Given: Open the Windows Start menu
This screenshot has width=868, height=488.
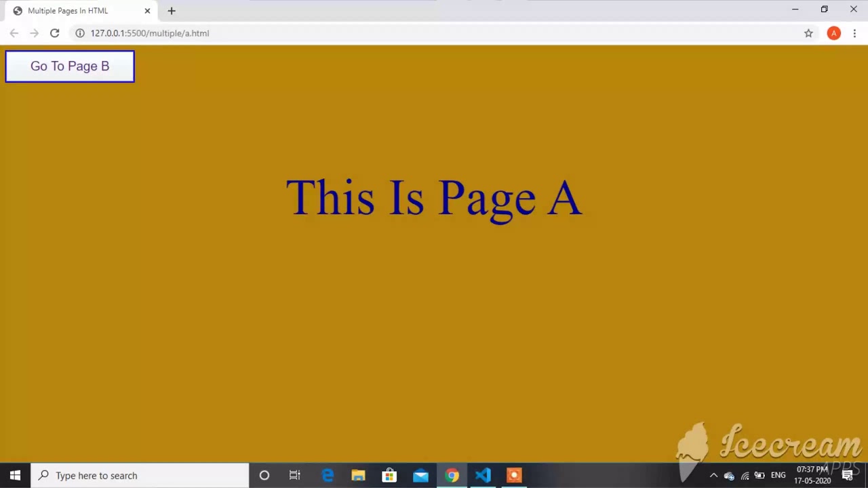Looking at the screenshot, I should (15, 475).
